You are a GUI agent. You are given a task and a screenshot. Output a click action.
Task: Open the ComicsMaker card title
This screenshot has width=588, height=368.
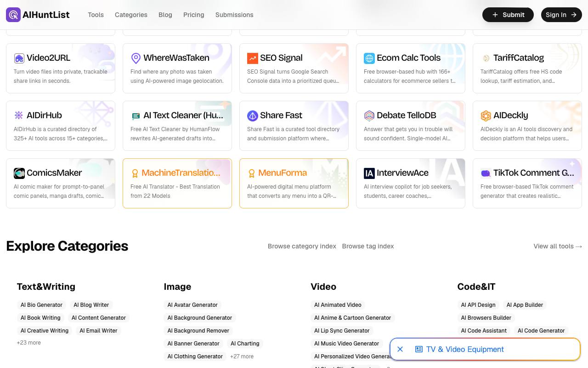[x=54, y=173]
